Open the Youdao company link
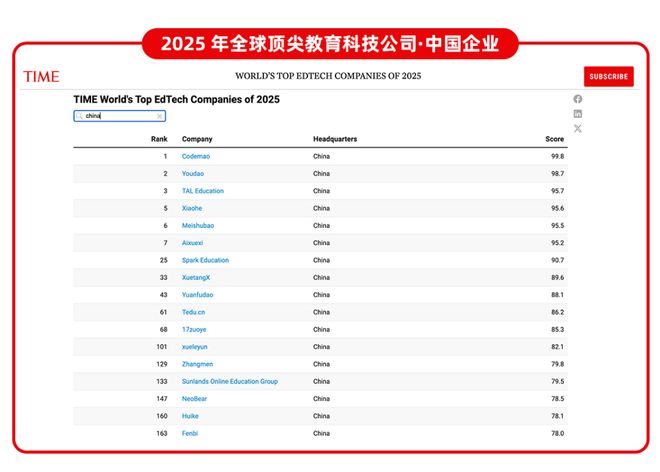The image size is (660, 472). [194, 174]
